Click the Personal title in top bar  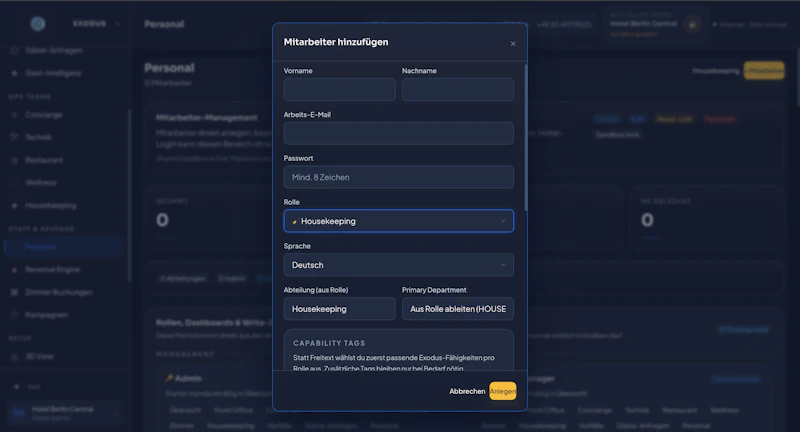[x=164, y=24]
